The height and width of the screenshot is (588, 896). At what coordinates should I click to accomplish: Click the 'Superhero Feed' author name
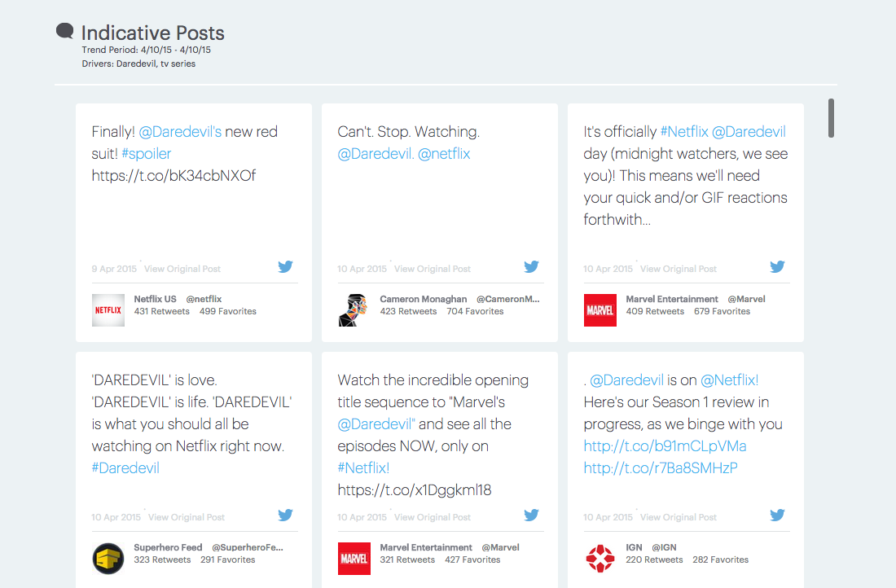pyautogui.click(x=168, y=547)
